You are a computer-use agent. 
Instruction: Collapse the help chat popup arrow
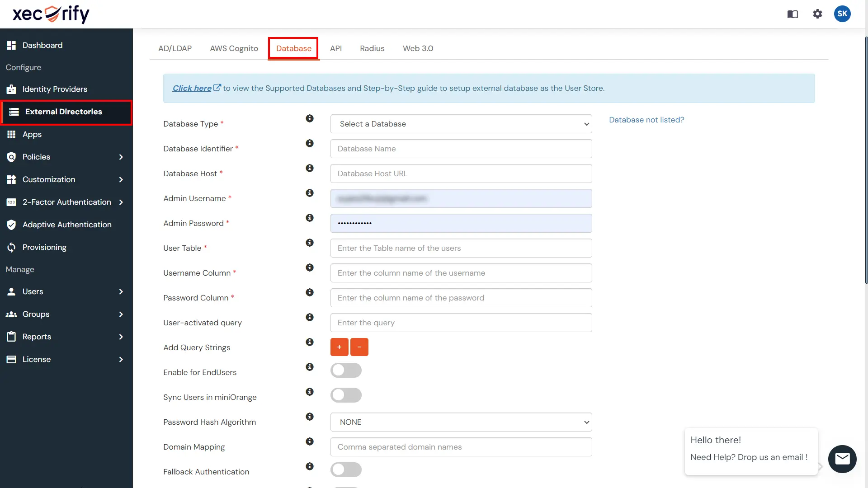coord(820,466)
